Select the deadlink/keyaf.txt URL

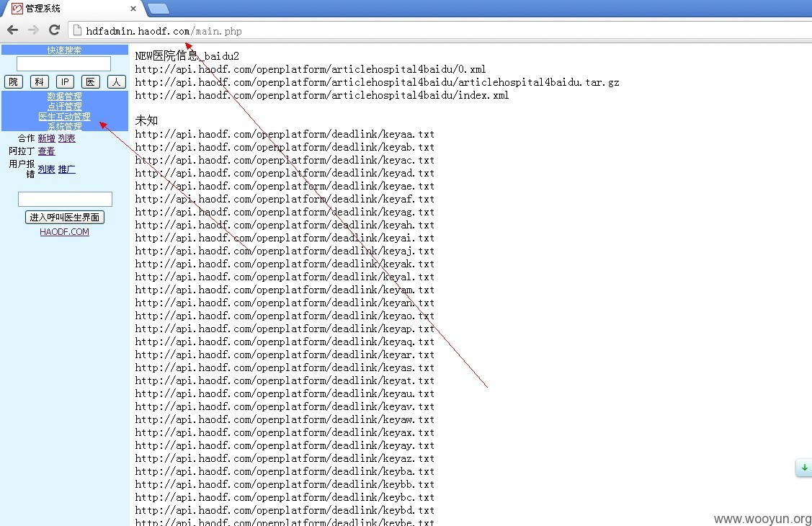point(285,200)
